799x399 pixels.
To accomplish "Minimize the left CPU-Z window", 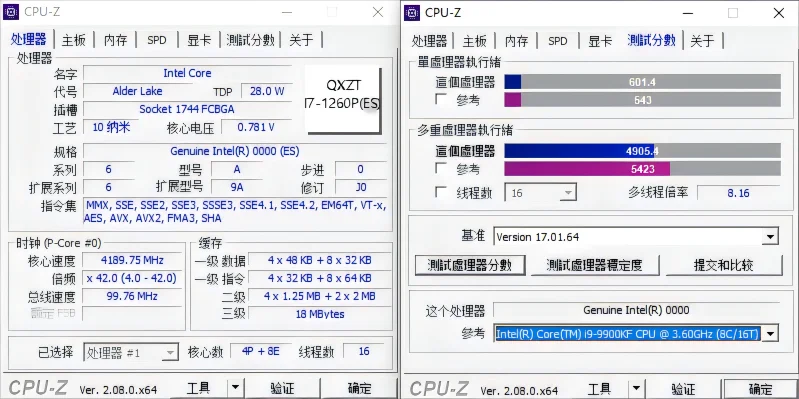I will 286,12.
